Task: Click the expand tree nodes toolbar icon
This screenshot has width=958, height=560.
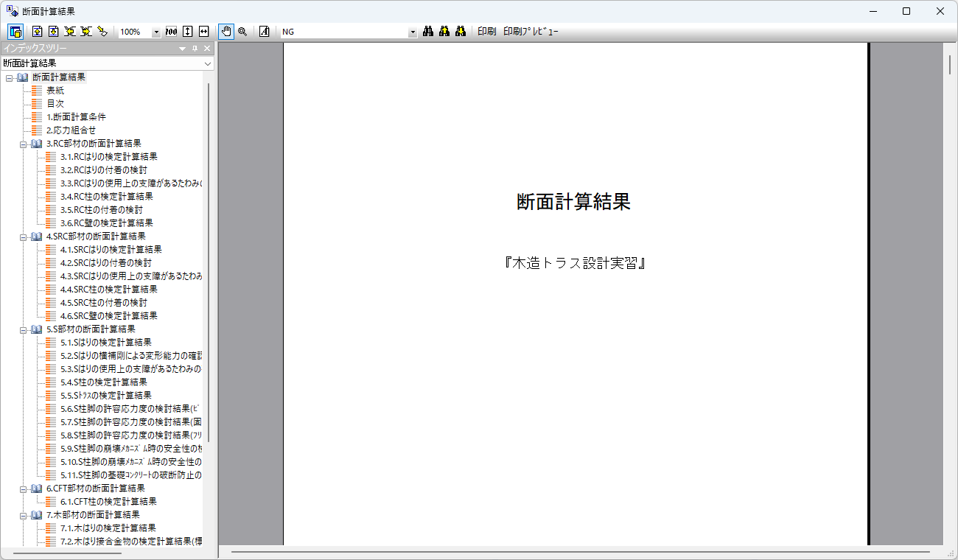Action: click(x=70, y=32)
